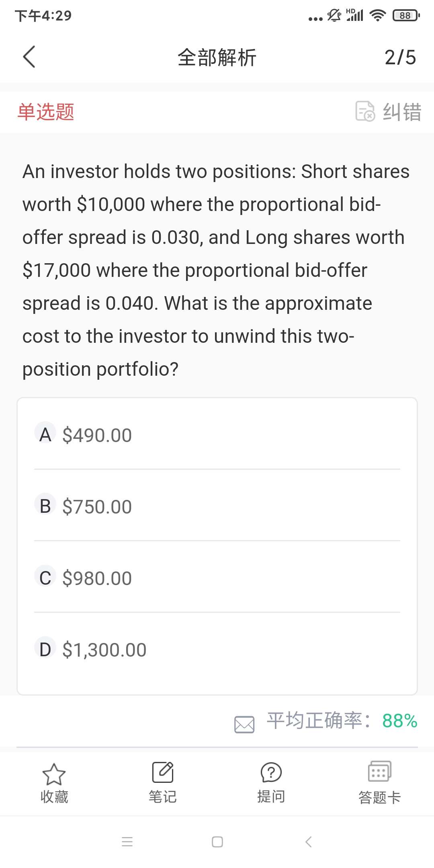Select option B $750.00

(97, 506)
